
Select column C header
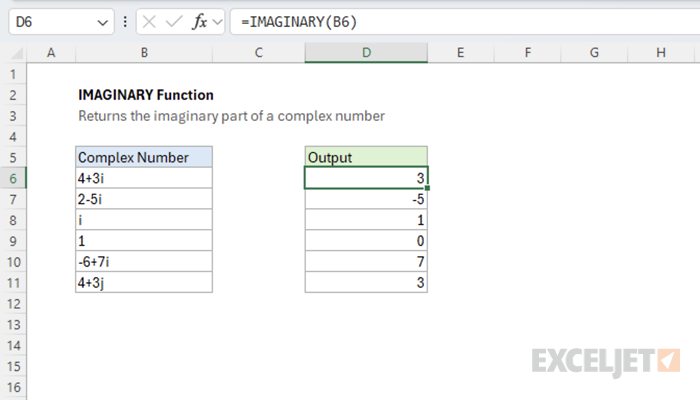click(258, 53)
